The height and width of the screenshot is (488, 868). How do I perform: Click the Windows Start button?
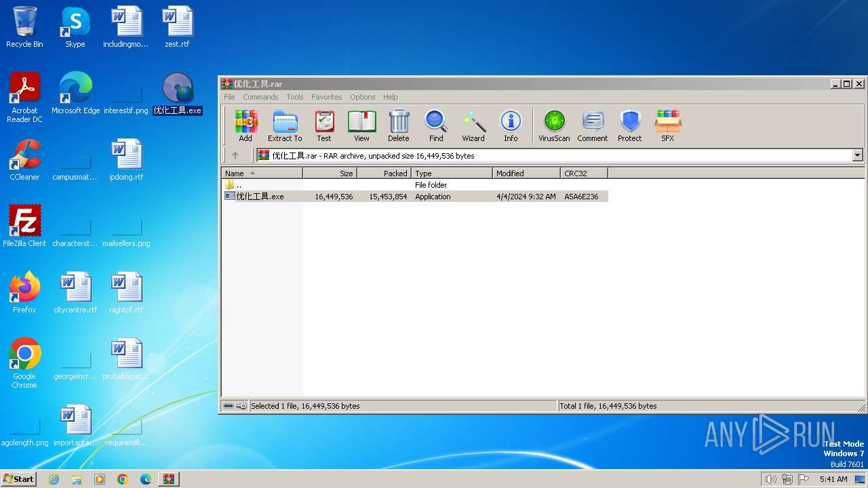coord(19,479)
